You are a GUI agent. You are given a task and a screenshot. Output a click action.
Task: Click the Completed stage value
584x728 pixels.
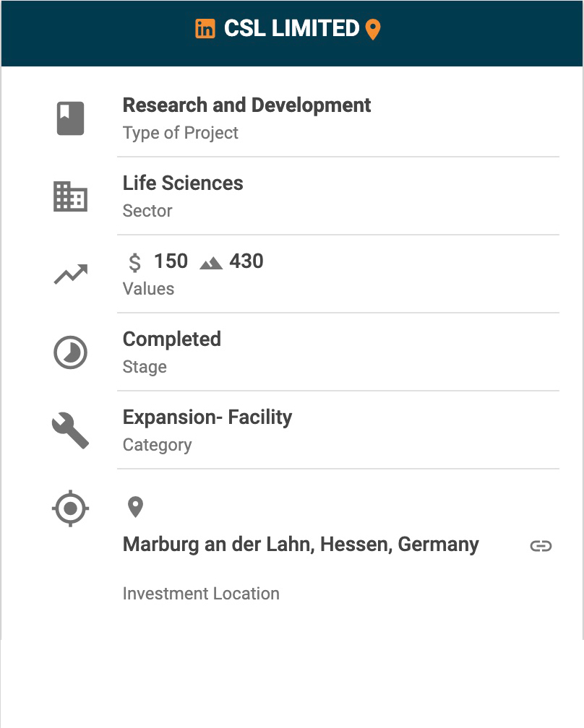coord(172,339)
